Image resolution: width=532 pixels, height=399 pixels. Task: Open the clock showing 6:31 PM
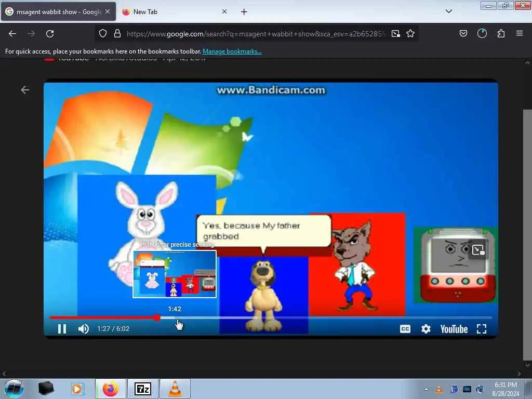point(506,389)
